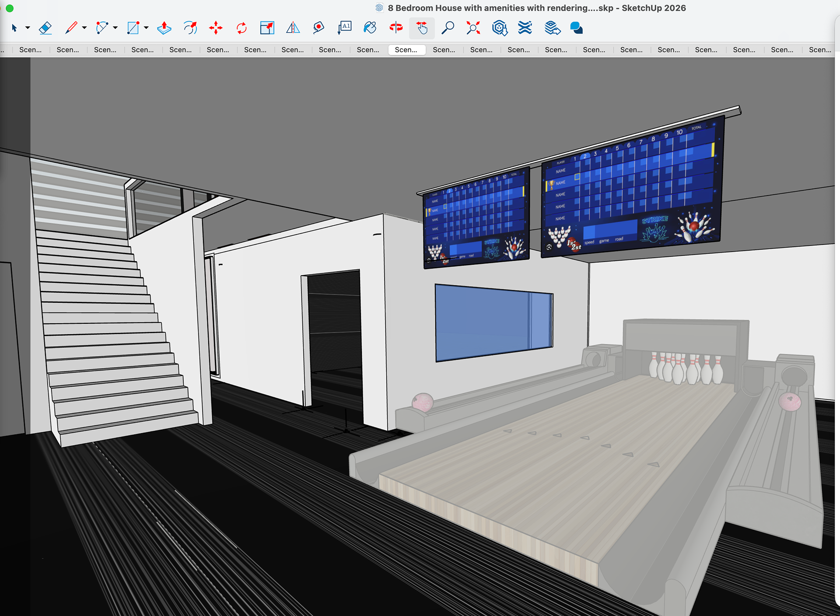Choose the Paint Bucket tool

click(370, 28)
